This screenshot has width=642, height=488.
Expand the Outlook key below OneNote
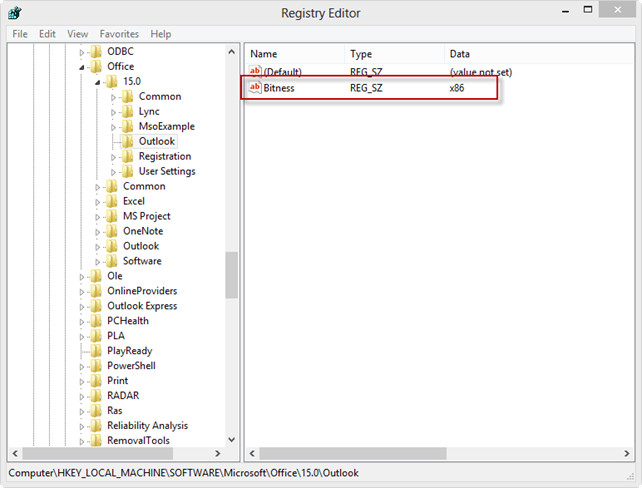[97, 247]
